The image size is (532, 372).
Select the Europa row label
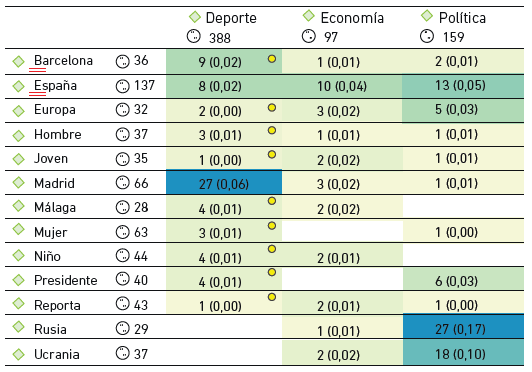55,110
